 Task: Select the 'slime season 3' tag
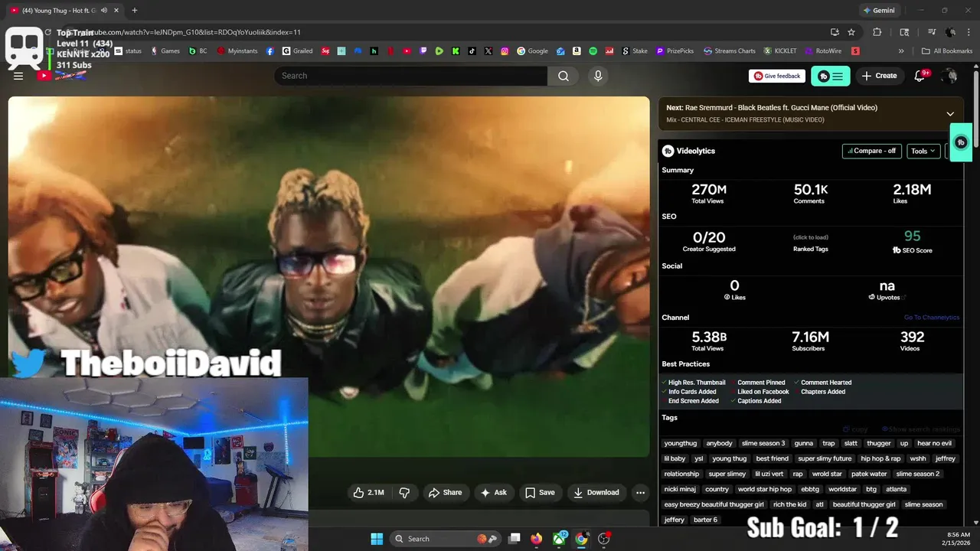click(763, 443)
